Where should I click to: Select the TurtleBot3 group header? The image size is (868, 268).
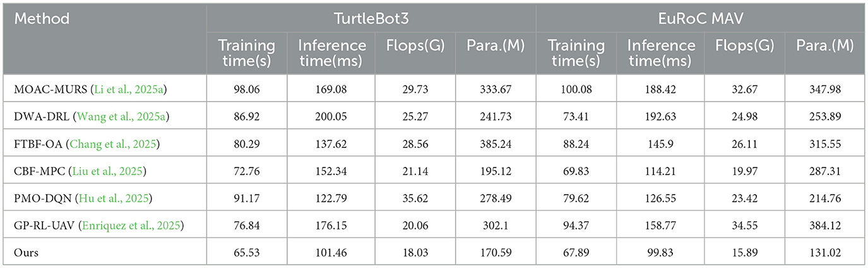click(371, 19)
